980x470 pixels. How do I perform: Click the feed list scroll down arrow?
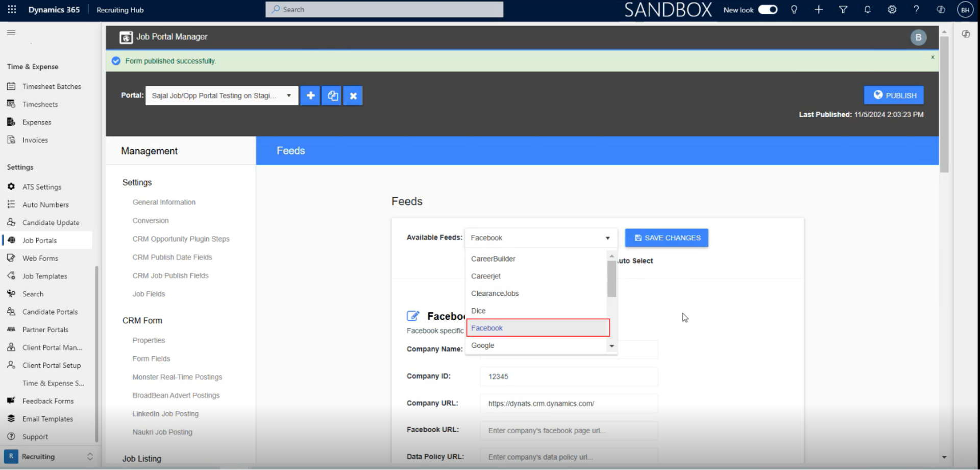pos(611,346)
